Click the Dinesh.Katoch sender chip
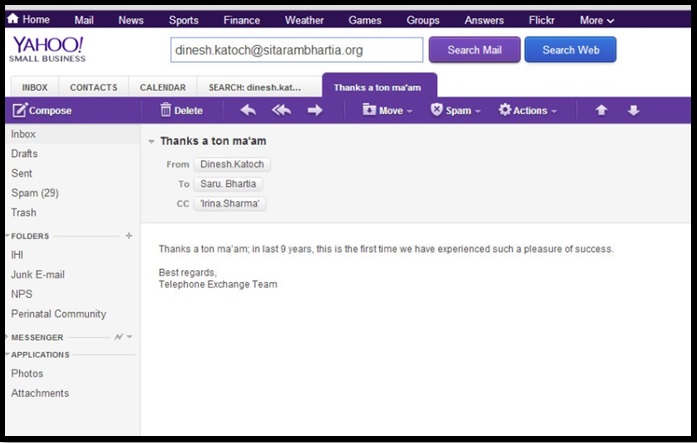This screenshot has width=697, height=443. pyautogui.click(x=232, y=164)
